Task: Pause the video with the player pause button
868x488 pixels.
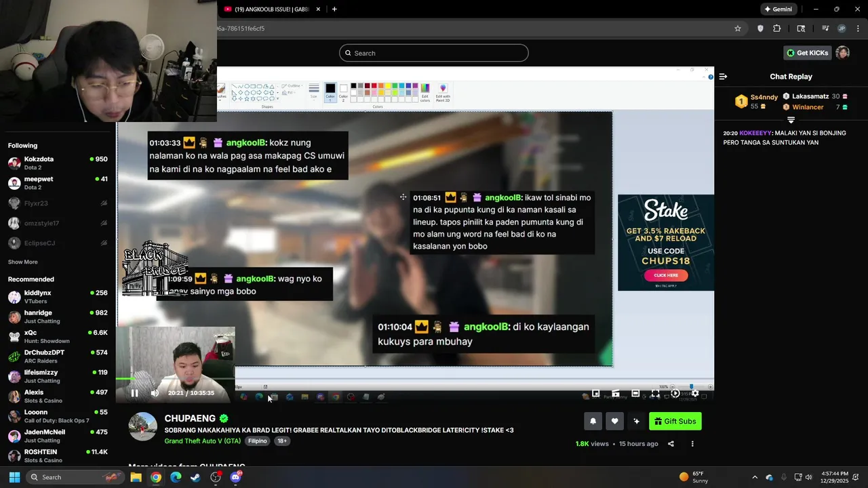Action: 134,393
